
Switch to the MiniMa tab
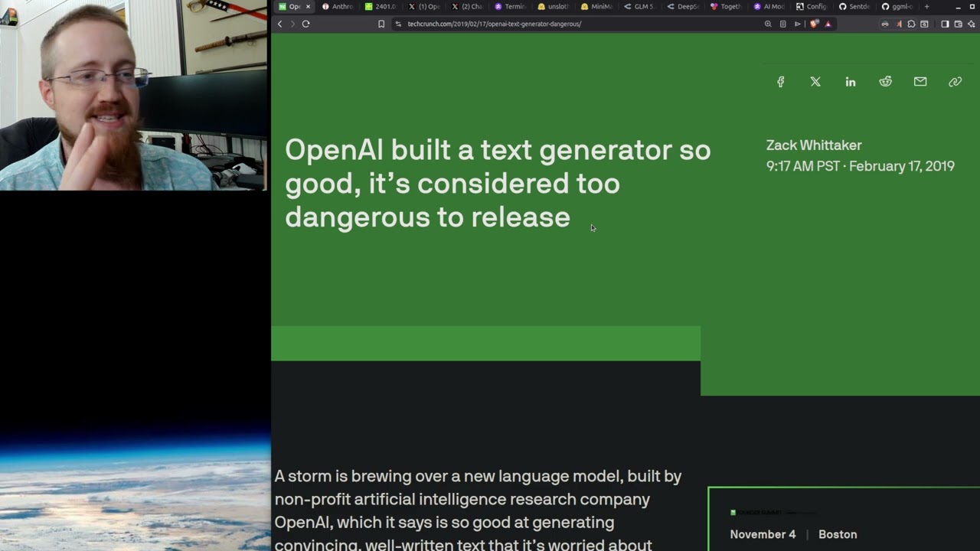596,7
